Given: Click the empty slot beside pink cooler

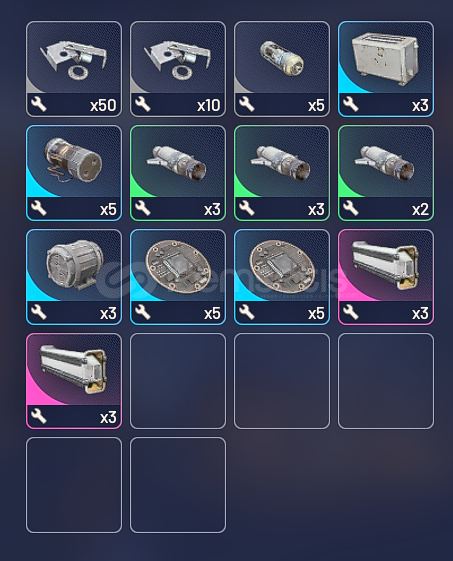Looking at the screenshot, I should click(x=178, y=381).
